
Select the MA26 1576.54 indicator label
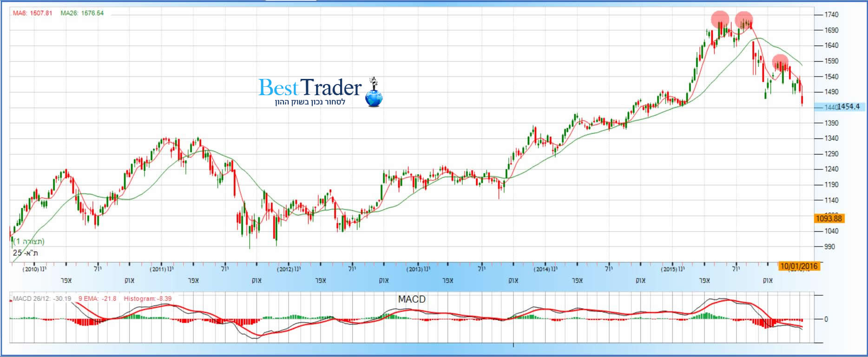tap(82, 13)
